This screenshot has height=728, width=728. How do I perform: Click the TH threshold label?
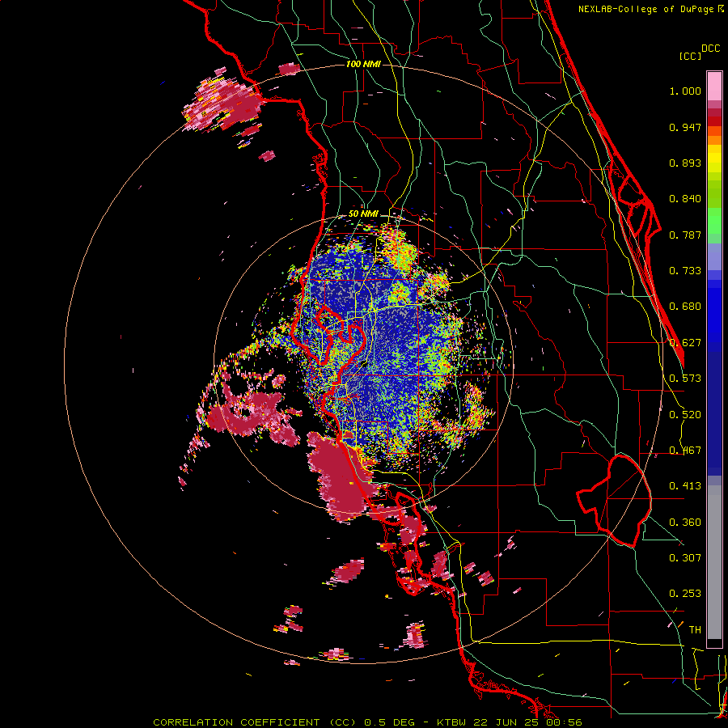coord(695,630)
